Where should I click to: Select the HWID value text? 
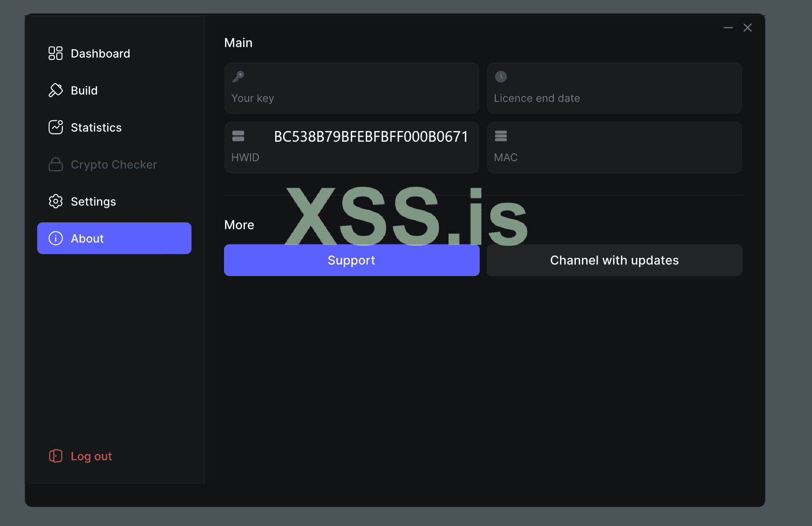[371, 137]
